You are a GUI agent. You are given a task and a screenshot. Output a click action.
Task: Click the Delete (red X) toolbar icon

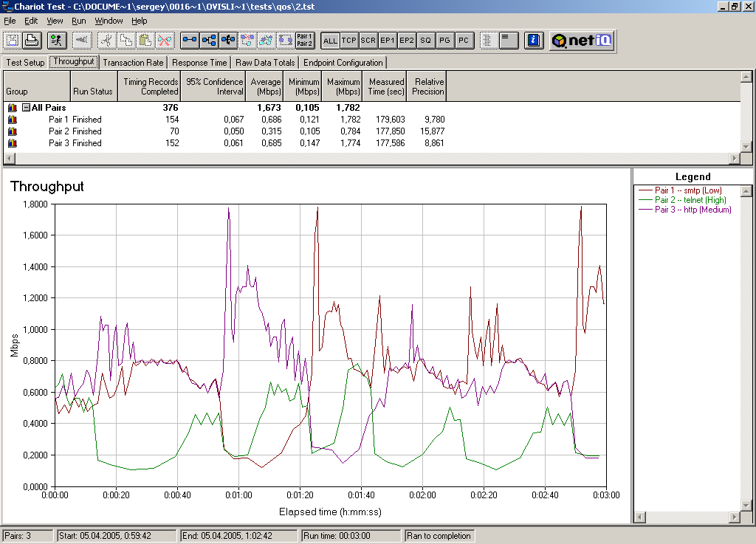(164, 41)
